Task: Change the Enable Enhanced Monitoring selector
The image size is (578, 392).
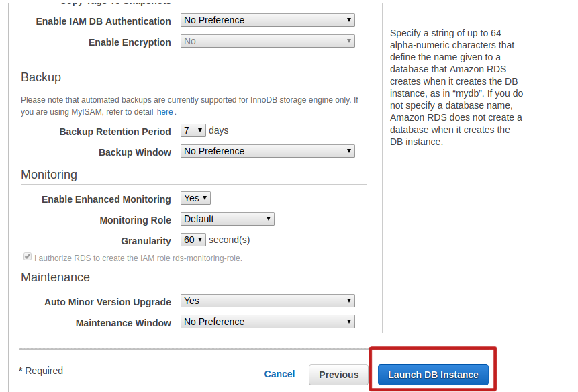Action: (x=195, y=199)
